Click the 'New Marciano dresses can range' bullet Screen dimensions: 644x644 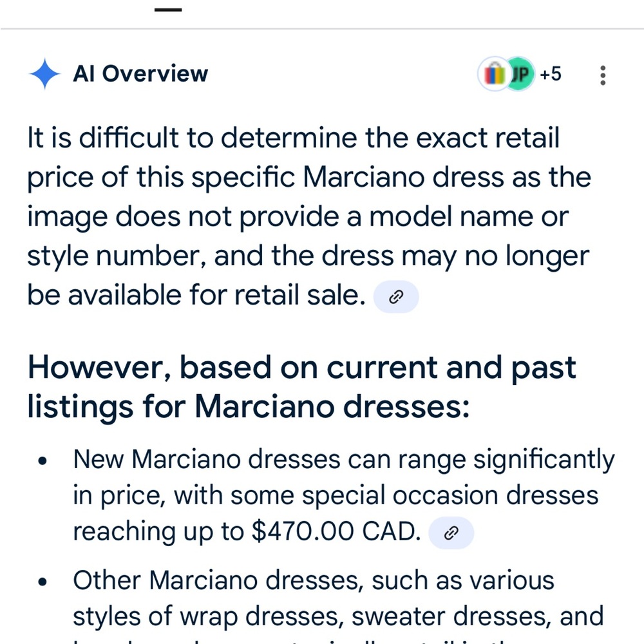[344, 495]
